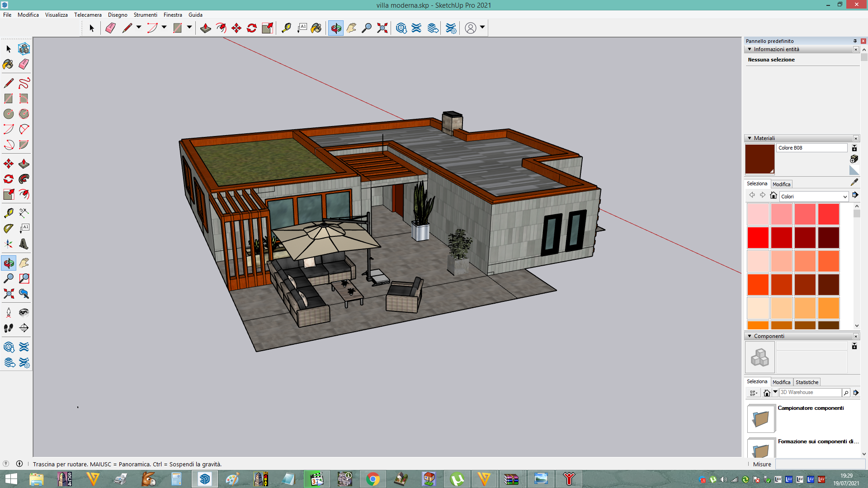Select the Pan hand tool in left toolbar

point(24,263)
